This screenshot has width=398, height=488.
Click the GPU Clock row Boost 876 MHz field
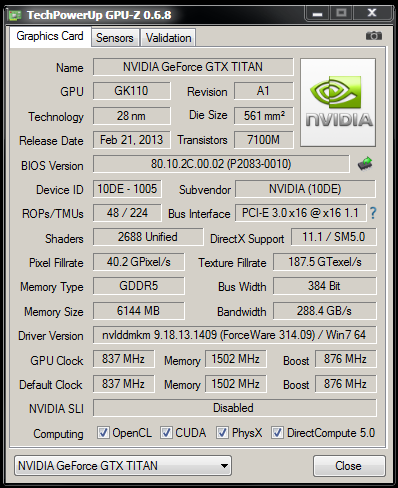coord(345,359)
